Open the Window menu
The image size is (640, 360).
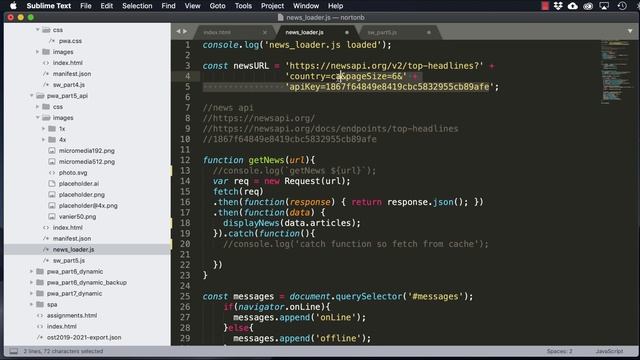click(x=306, y=6)
